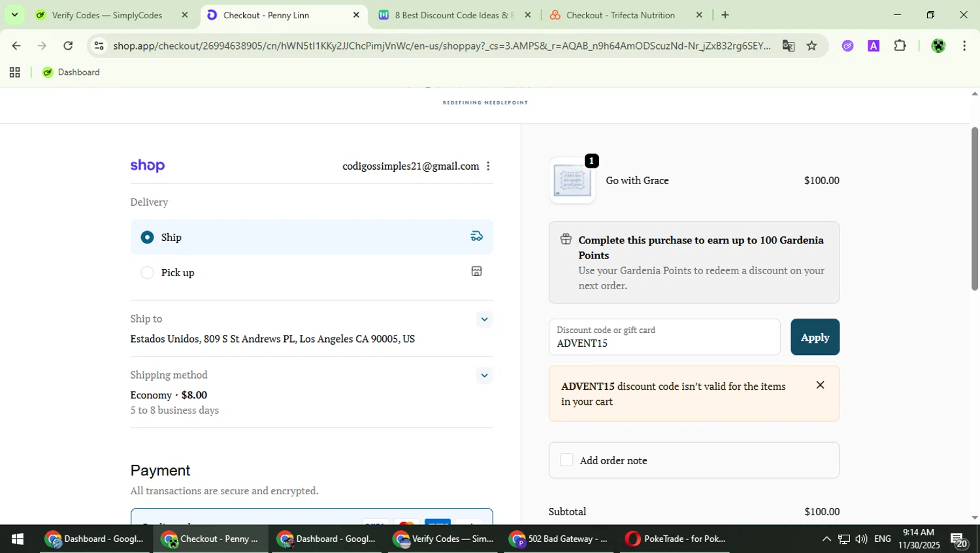
Task: Reload the checkout page
Action: pos(68,46)
